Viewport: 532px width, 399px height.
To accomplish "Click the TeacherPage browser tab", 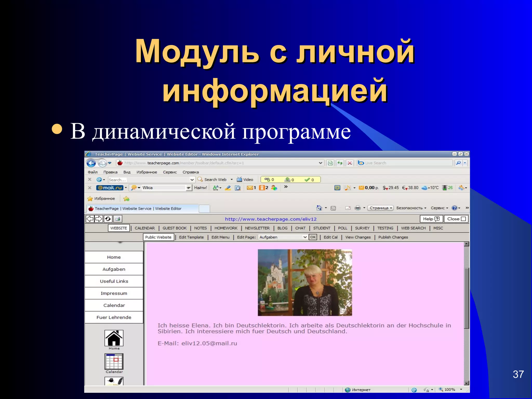I will click(143, 208).
